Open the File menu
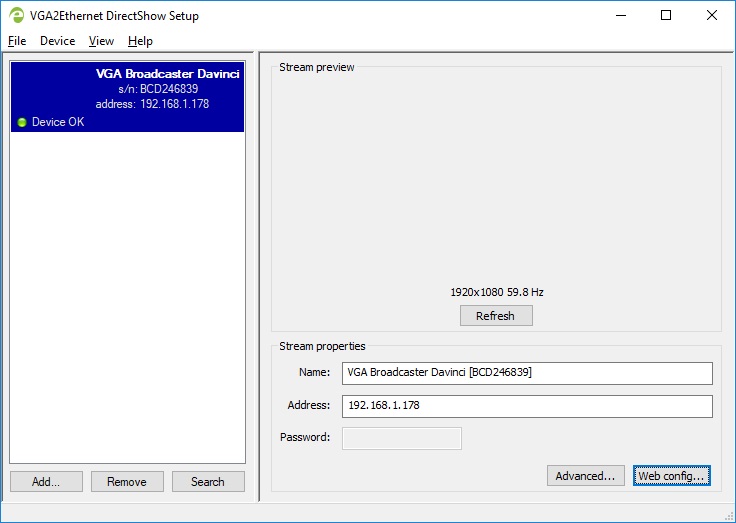 click(17, 41)
